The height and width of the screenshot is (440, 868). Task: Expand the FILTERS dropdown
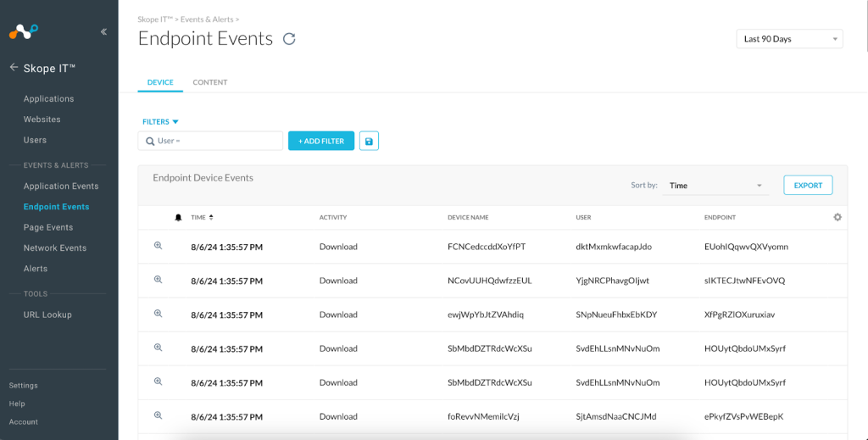[x=160, y=122]
